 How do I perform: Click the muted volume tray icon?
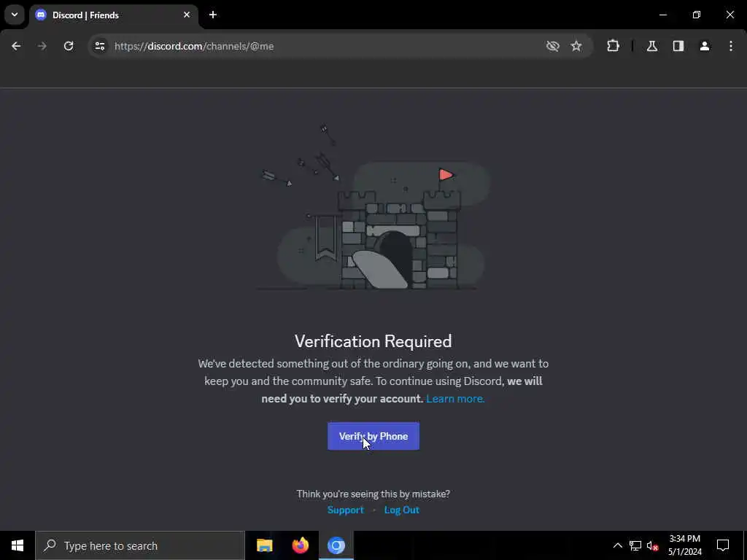click(653, 545)
